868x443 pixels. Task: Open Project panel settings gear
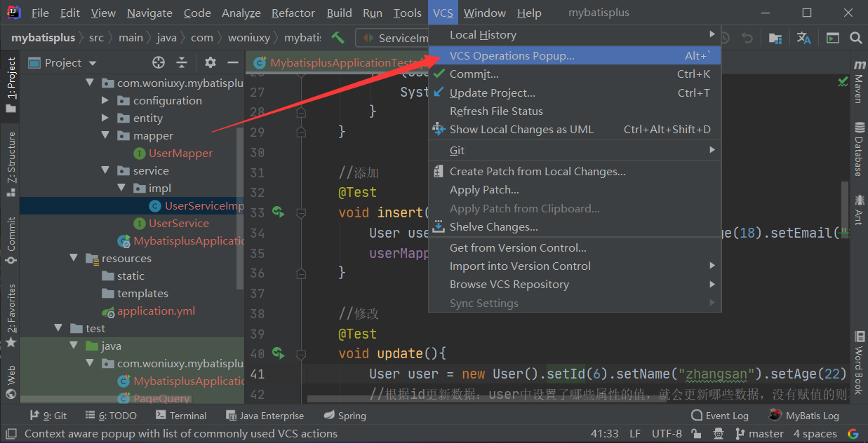(211, 62)
